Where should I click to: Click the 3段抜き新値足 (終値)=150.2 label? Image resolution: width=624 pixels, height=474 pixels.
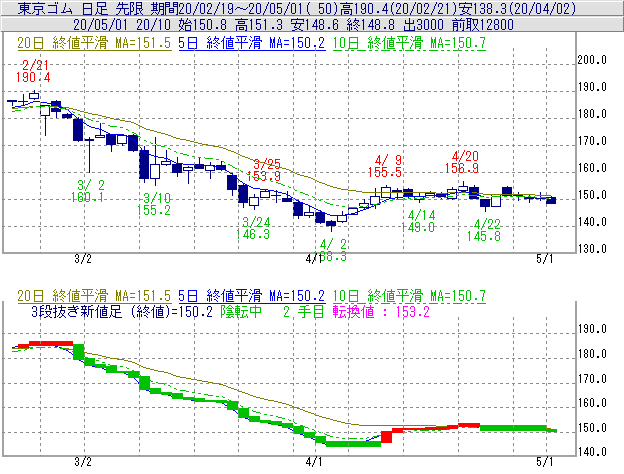tap(122, 312)
